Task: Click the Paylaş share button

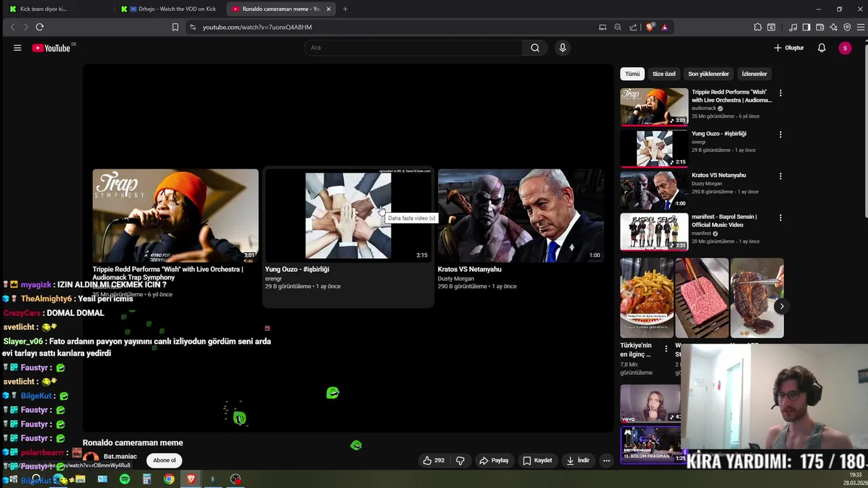Action: [494, 460]
